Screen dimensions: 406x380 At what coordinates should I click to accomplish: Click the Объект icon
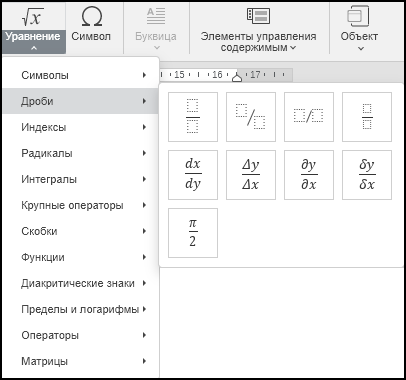click(358, 16)
